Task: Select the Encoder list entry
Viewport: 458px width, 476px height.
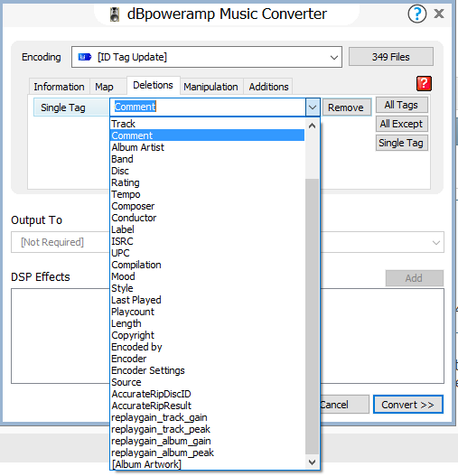Action: tap(207, 359)
